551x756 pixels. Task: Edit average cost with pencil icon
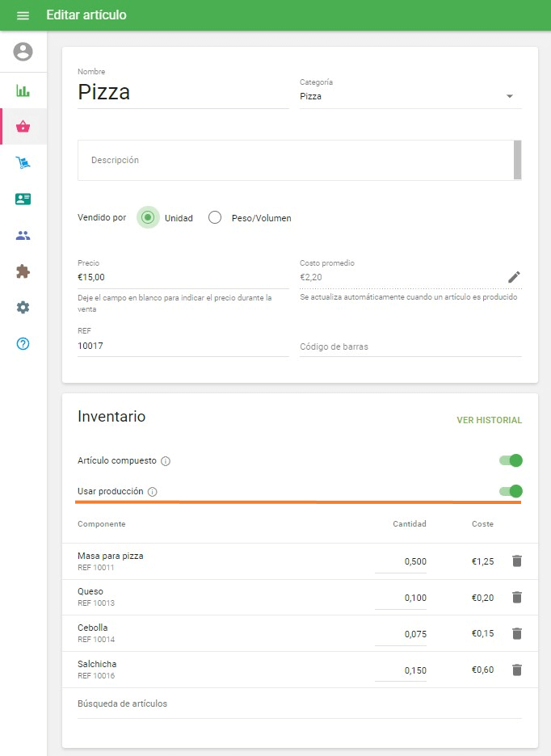pyautogui.click(x=514, y=277)
